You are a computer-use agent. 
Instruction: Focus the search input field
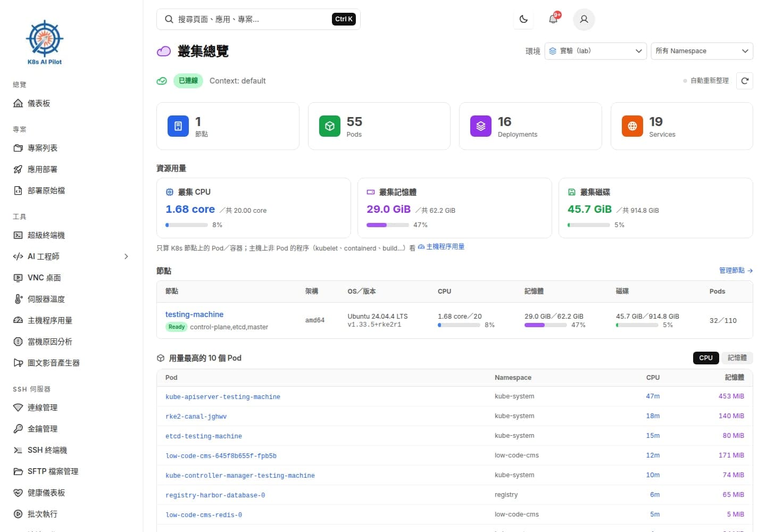pos(259,19)
